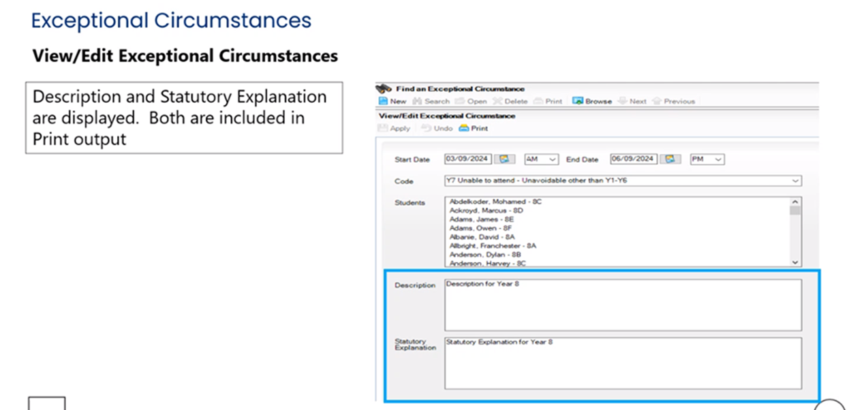Expand the AM session dropdown
The width and height of the screenshot is (868, 410).
[541, 159]
